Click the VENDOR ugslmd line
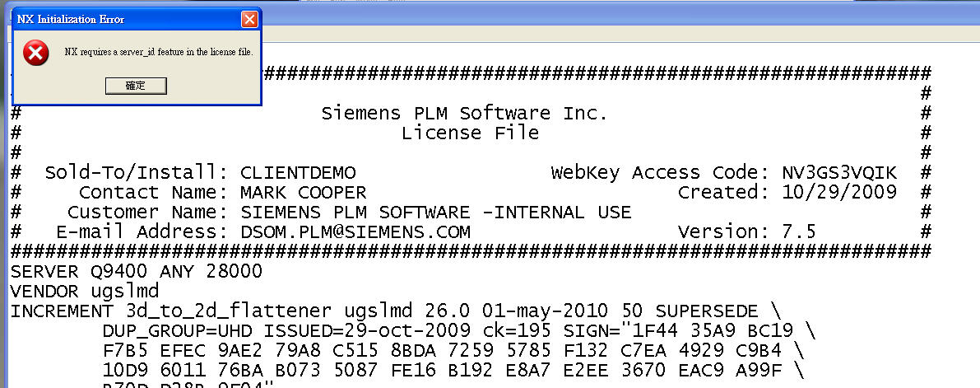Viewport: 980px width, 388px height. coord(85,292)
